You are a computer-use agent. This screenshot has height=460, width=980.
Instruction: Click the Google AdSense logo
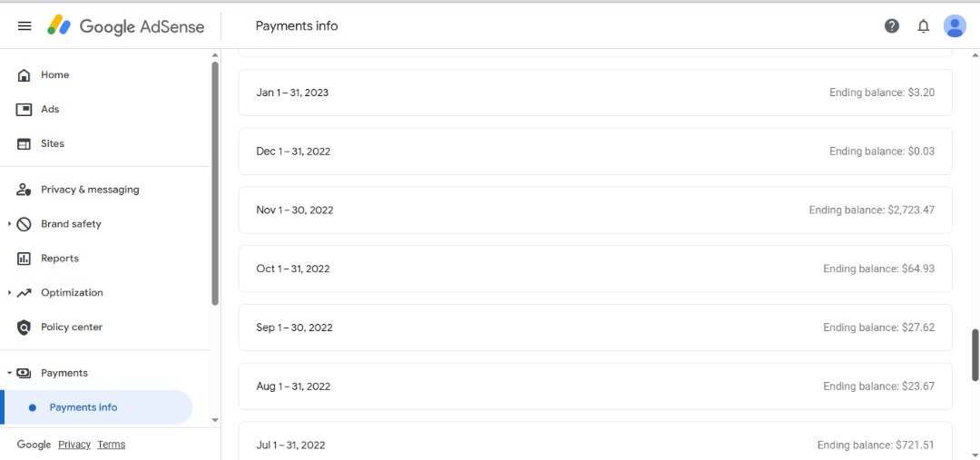pyautogui.click(x=126, y=26)
